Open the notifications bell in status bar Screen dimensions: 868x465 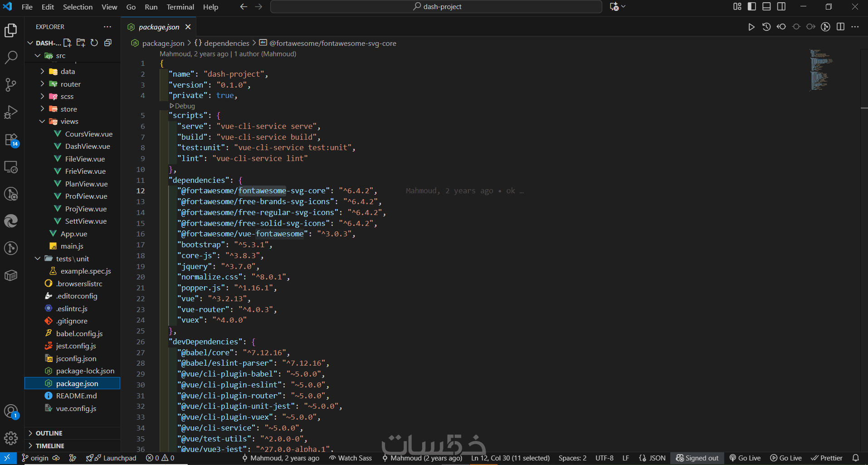point(856,458)
